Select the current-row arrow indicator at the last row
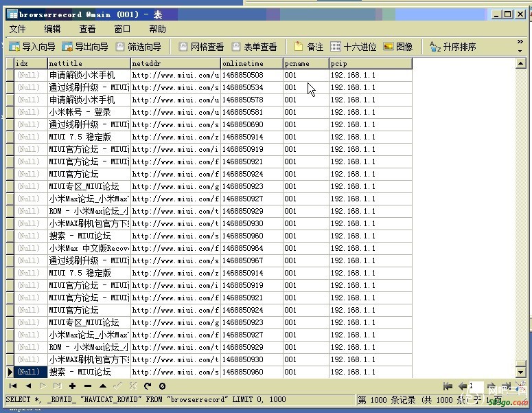 (10, 372)
